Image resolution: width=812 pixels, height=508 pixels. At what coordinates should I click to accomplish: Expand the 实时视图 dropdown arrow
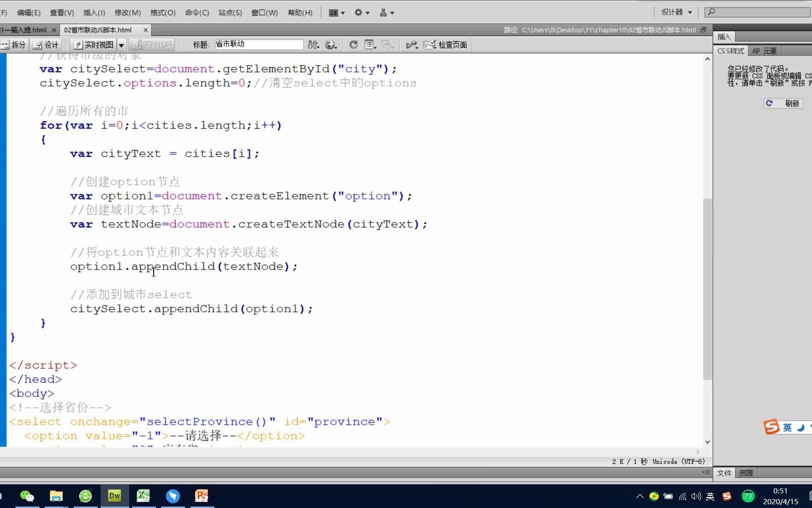click(x=121, y=45)
